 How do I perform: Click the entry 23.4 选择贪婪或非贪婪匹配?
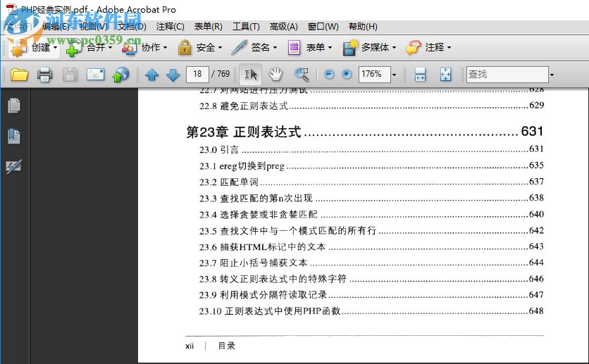(x=259, y=214)
